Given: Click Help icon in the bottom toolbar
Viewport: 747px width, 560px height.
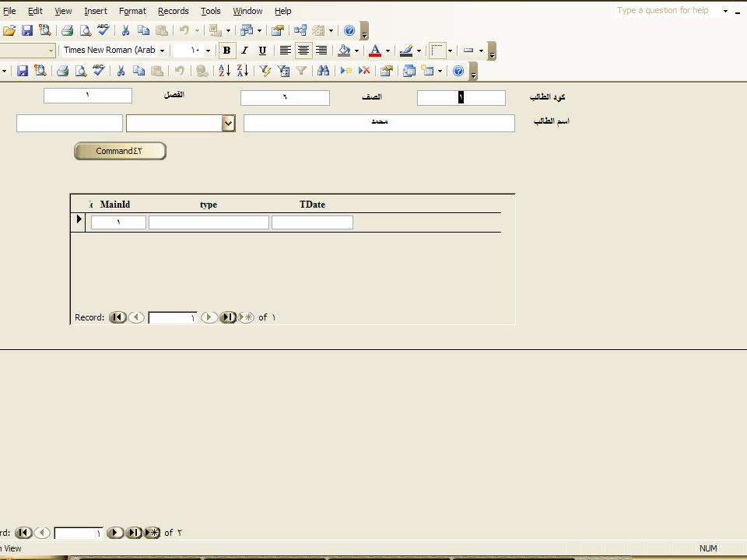Looking at the screenshot, I should click(458, 71).
